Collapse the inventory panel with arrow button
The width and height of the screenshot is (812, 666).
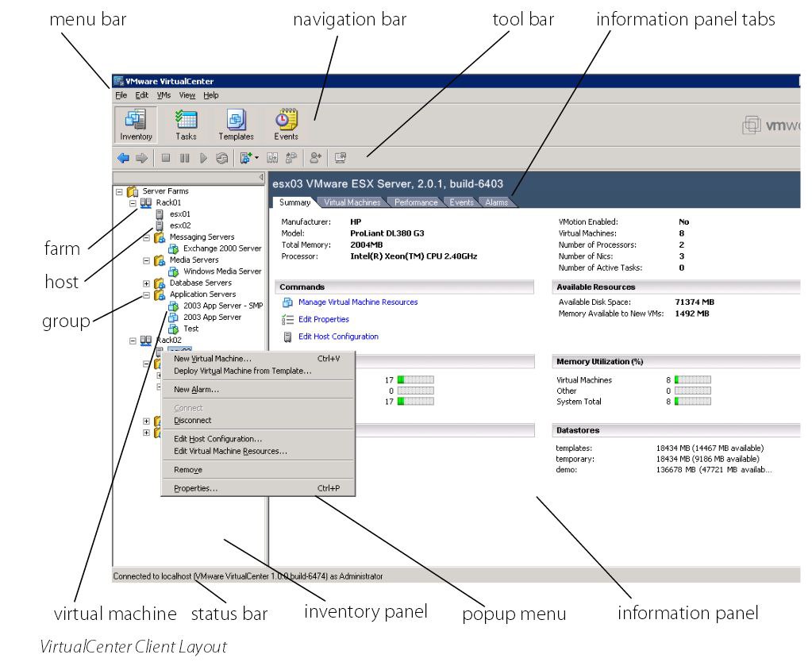pos(261,178)
